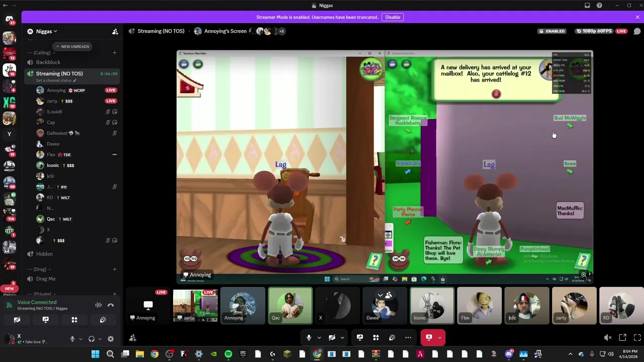
Task: Invite people icon beside the server name
Action: tap(115, 31)
